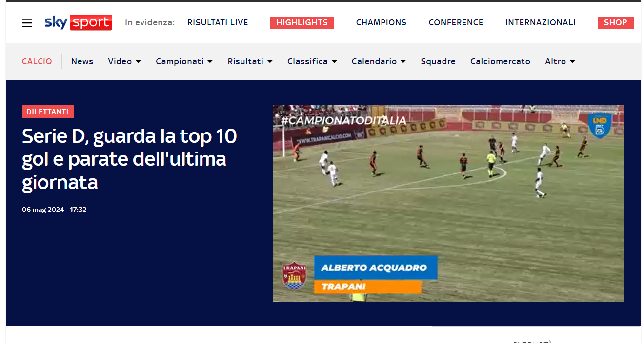
Task: Open the Calendario dropdown
Action: point(379,61)
